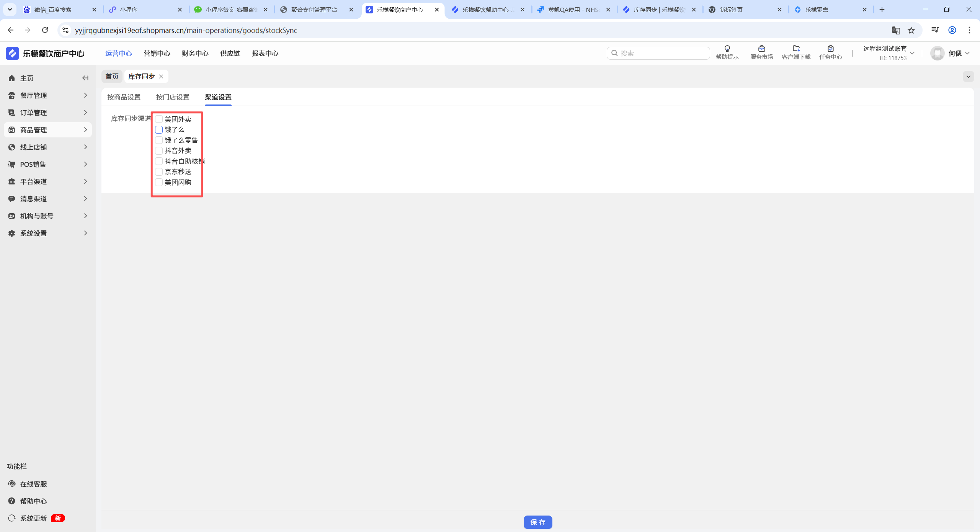Click the 客户端下载 icon
The height and width of the screenshot is (532, 980).
point(796,49)
